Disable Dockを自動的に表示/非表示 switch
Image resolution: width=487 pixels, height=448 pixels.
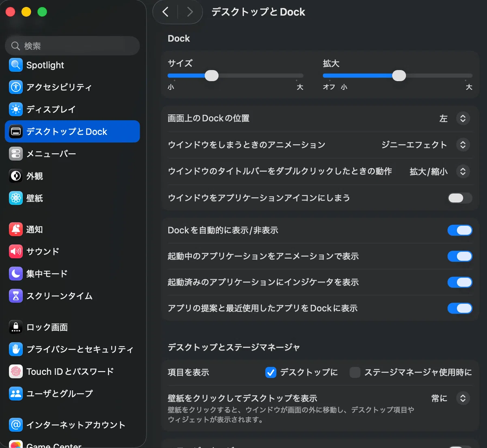tap(460, 230)
